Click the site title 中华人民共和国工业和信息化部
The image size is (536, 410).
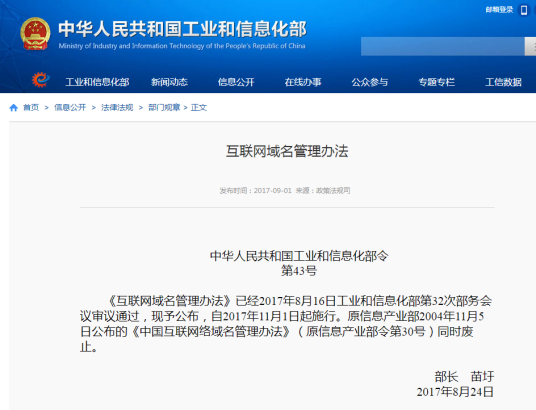point(183,29)
